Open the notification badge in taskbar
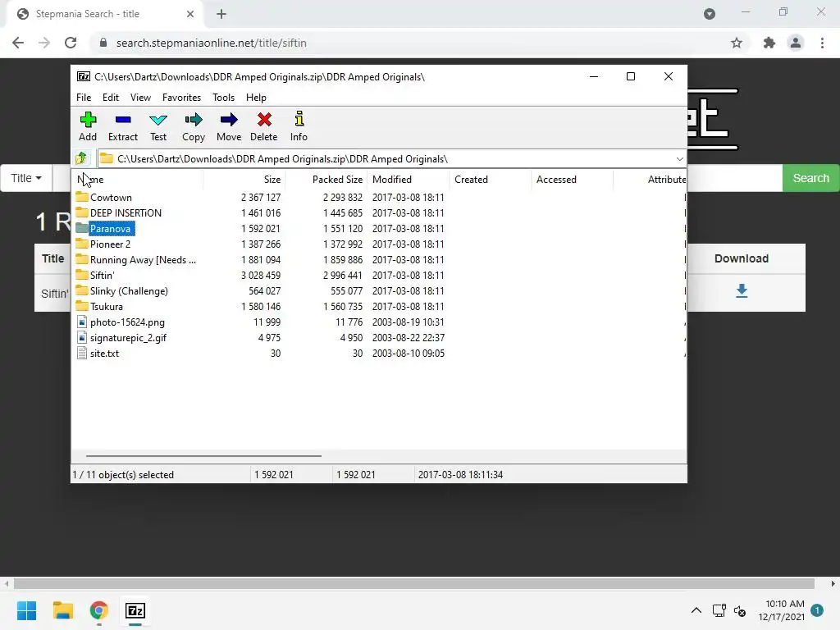Screen dimensions: 840x630 pyautogui.click(x=817, y=609)
